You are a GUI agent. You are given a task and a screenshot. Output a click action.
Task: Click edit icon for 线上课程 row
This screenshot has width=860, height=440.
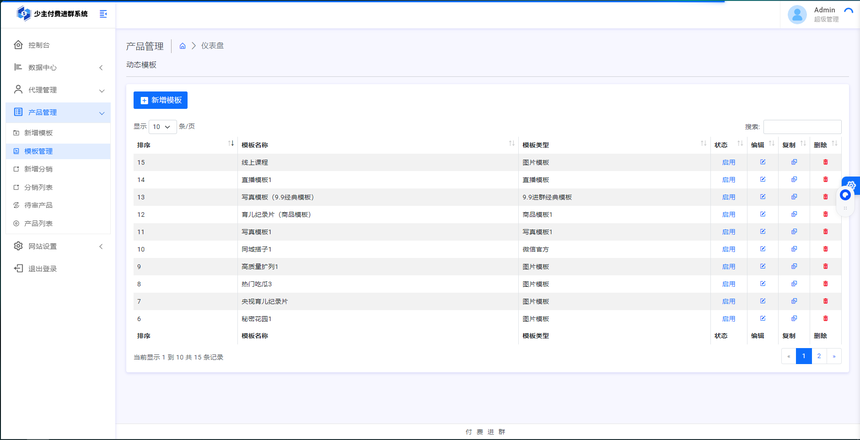pos(762,162)
